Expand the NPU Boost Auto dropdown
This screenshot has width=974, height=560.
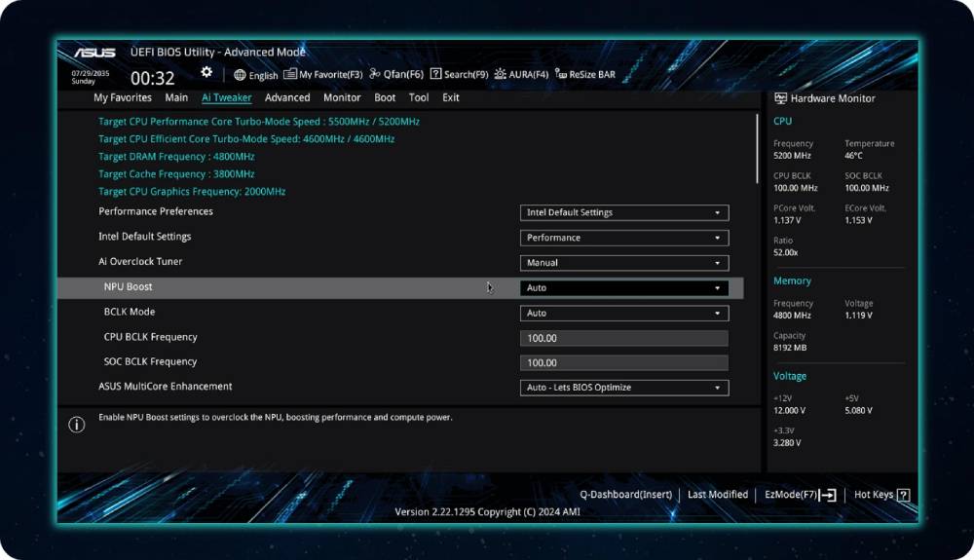coord(624,288)
